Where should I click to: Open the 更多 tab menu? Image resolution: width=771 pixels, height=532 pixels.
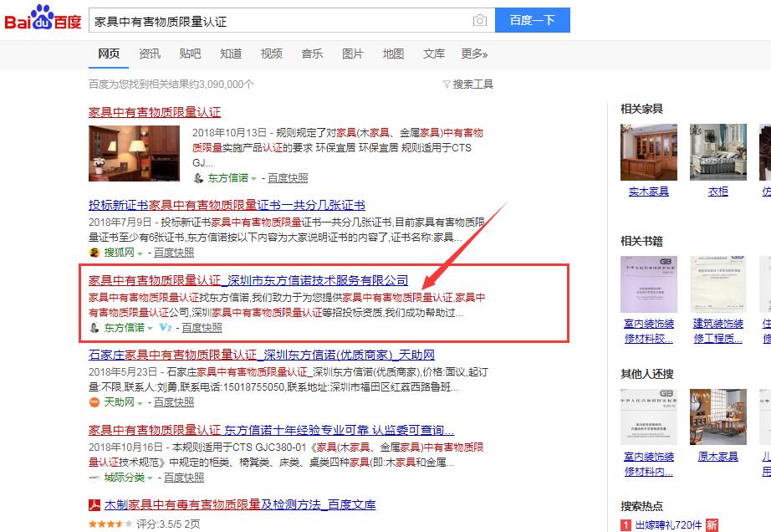coord(474,54)
